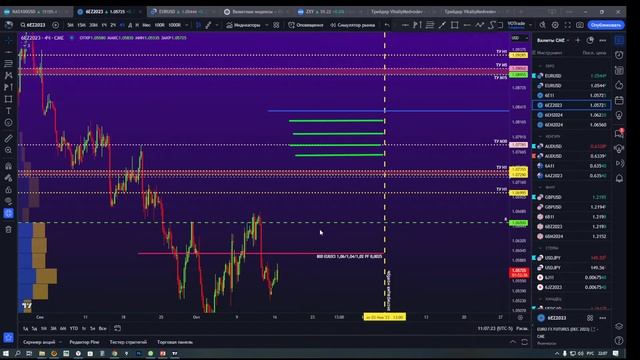Open the indicator templates grid icon
The image size is (640, 360).
tap(276, 25)
